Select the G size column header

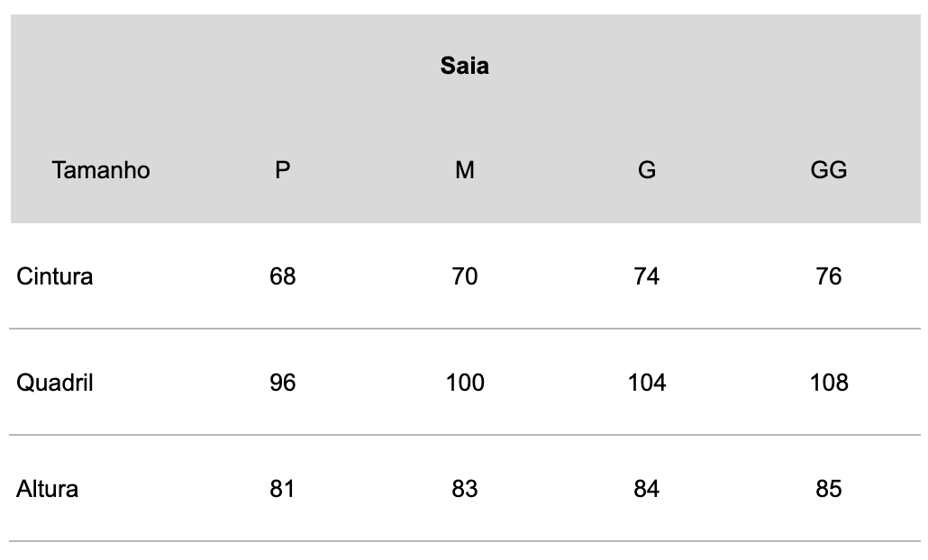(x=646, y=170)
